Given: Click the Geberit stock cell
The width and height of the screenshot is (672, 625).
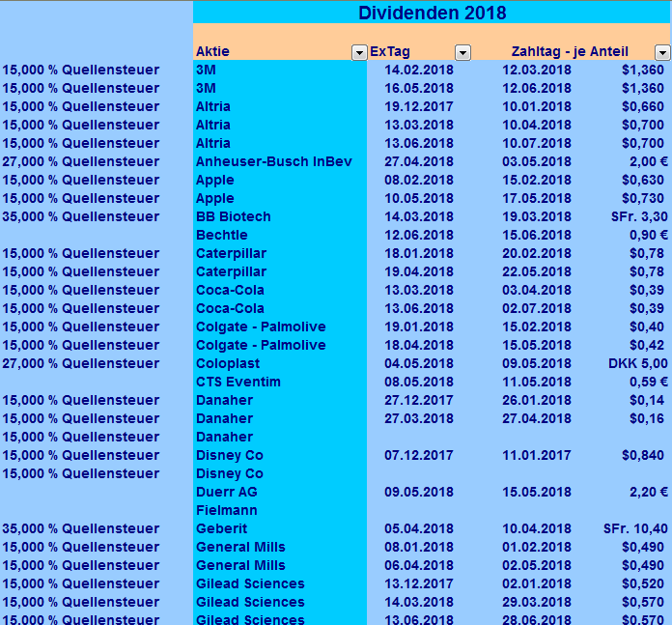Looking at the screenshot, I should pyautogui.click(x=280, y=528).
